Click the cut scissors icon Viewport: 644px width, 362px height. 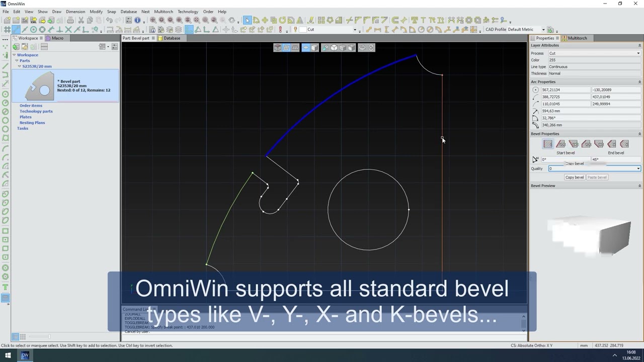click(x=81, y=20)
